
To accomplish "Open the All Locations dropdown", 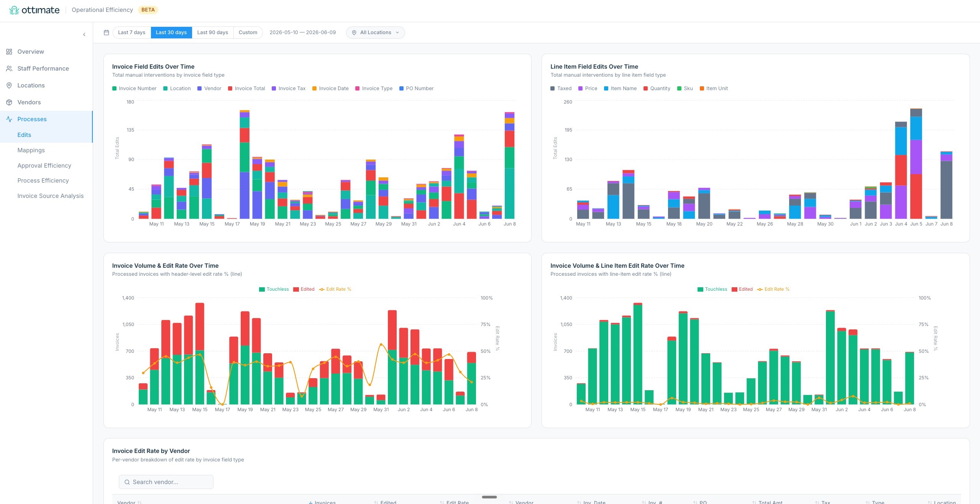I will pos(375,33).
